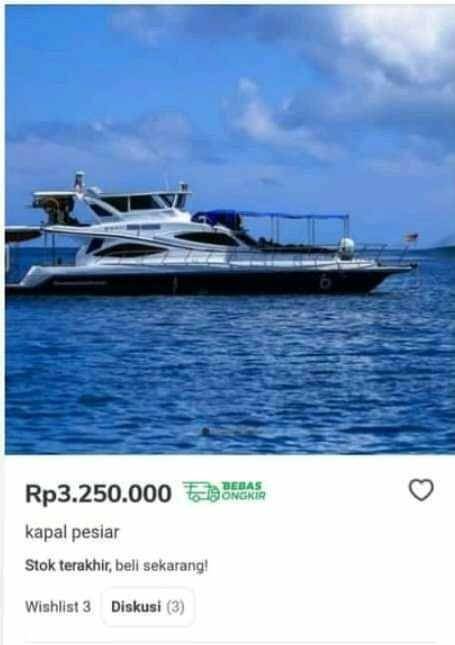Open the yacht product photo
Screen dimensions: 455x645
pos(230,230)
